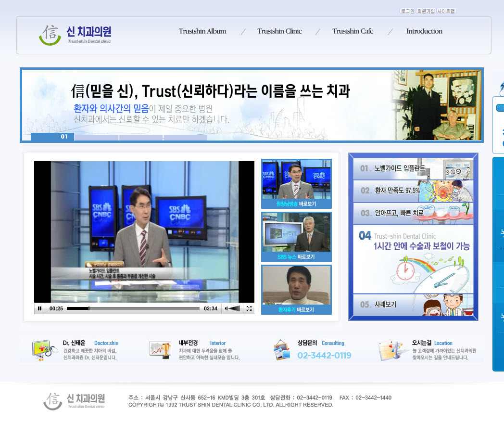Click the Interior trophy chart icon

[160, 349]
